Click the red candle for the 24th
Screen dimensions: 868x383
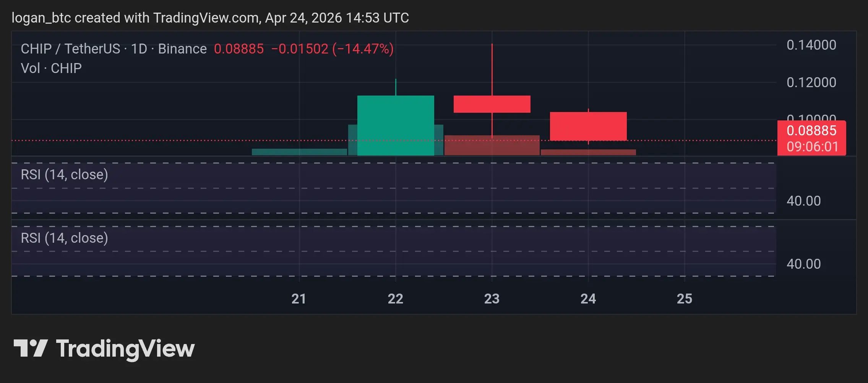[x=588, y=126]
